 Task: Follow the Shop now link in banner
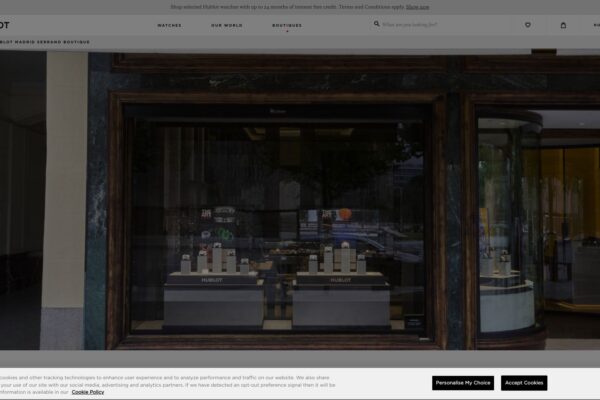tap(417, 7)
